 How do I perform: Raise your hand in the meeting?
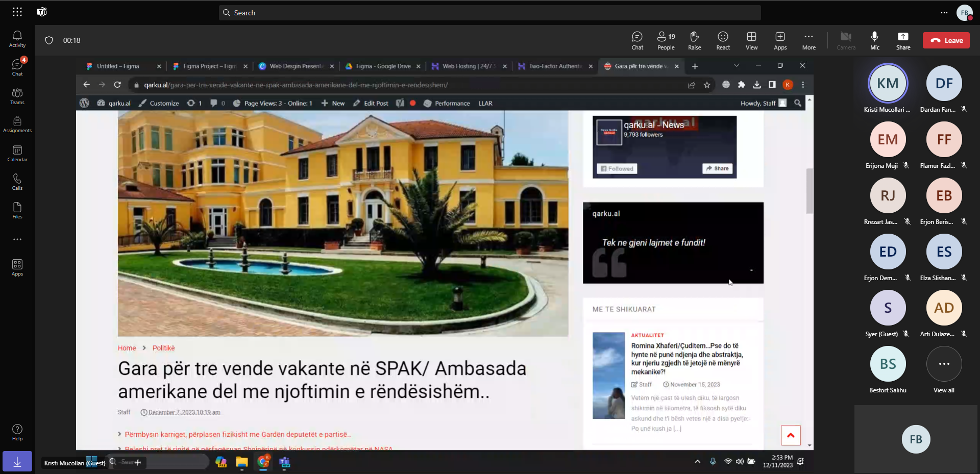coord(694,40)
